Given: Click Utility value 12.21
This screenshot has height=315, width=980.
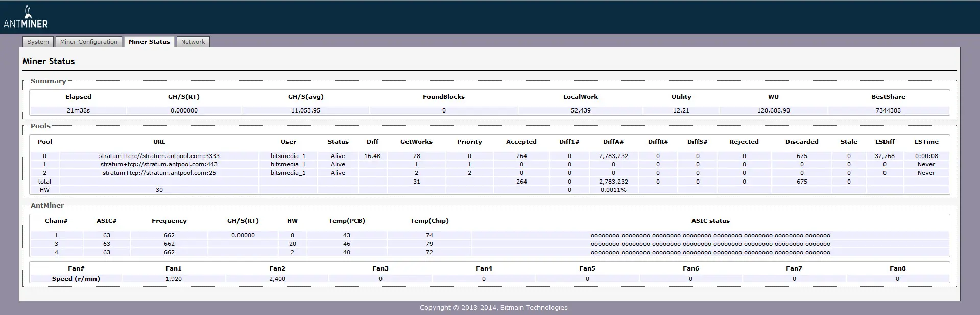Looking at the screenshot, I should [681, 110].
